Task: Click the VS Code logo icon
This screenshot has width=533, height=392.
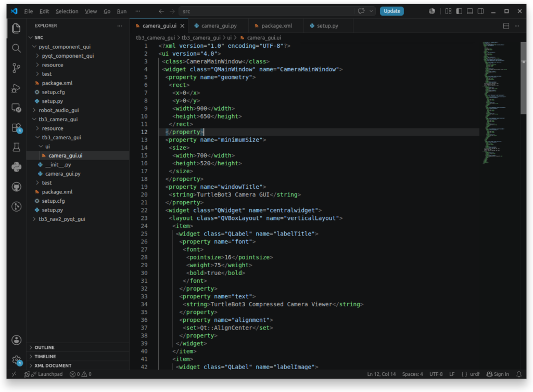Action: (14, 11)
